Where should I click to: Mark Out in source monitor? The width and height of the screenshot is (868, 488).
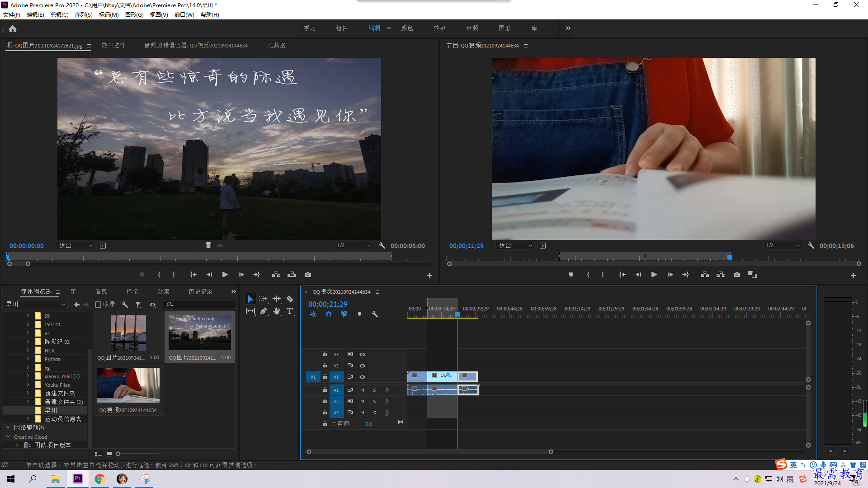[173, 275]
